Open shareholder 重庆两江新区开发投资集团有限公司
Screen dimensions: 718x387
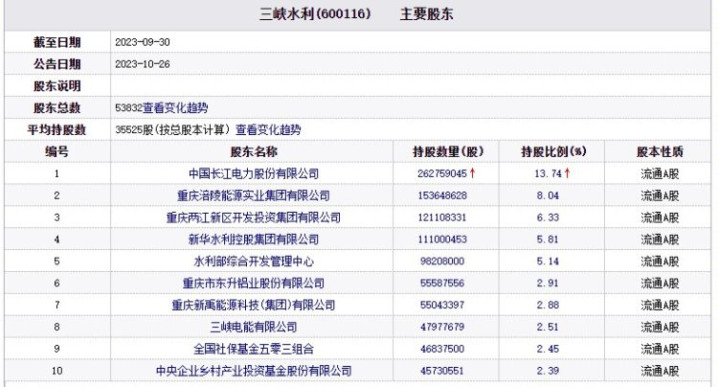click(x=254, y=218)
